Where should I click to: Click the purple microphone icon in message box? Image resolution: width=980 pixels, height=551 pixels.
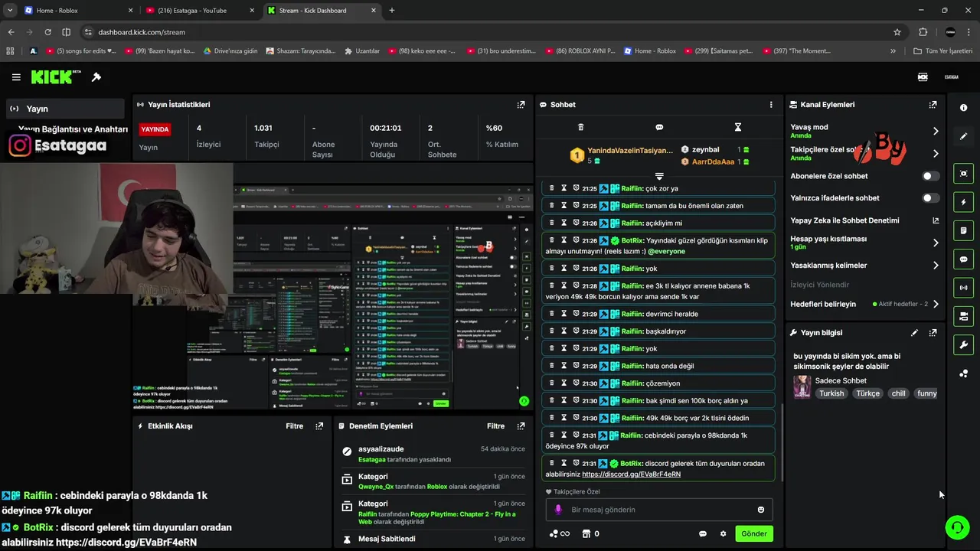[x=558, y=510]
